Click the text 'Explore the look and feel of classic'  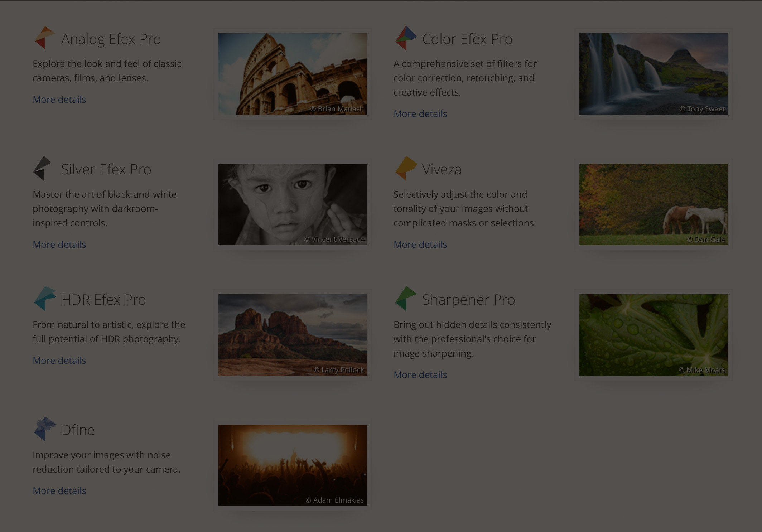click(x=107, y=64)
